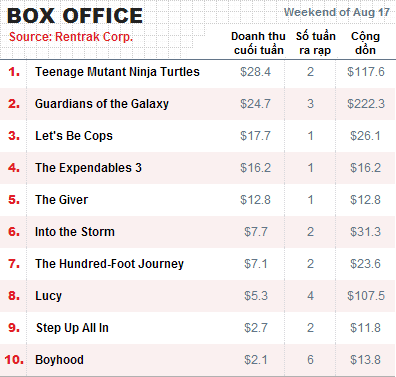
Task: Open the Let's Be Cops entry
Action: point(74,136)
